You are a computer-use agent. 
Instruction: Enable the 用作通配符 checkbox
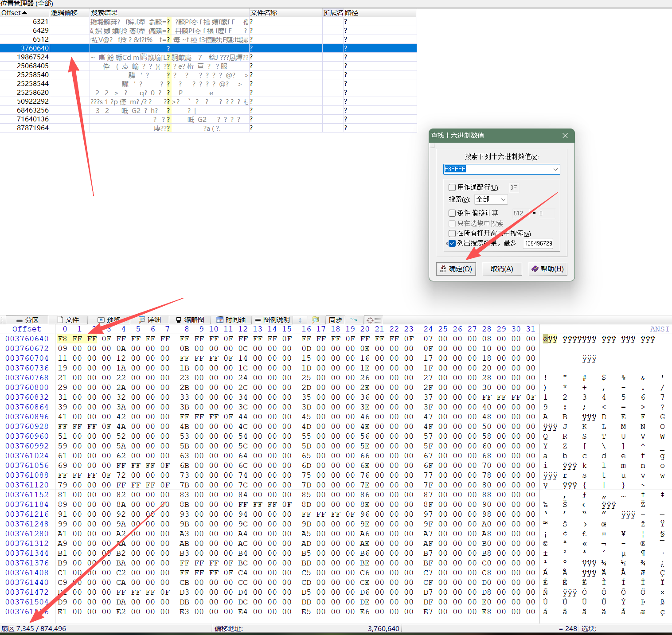(452, 187)
